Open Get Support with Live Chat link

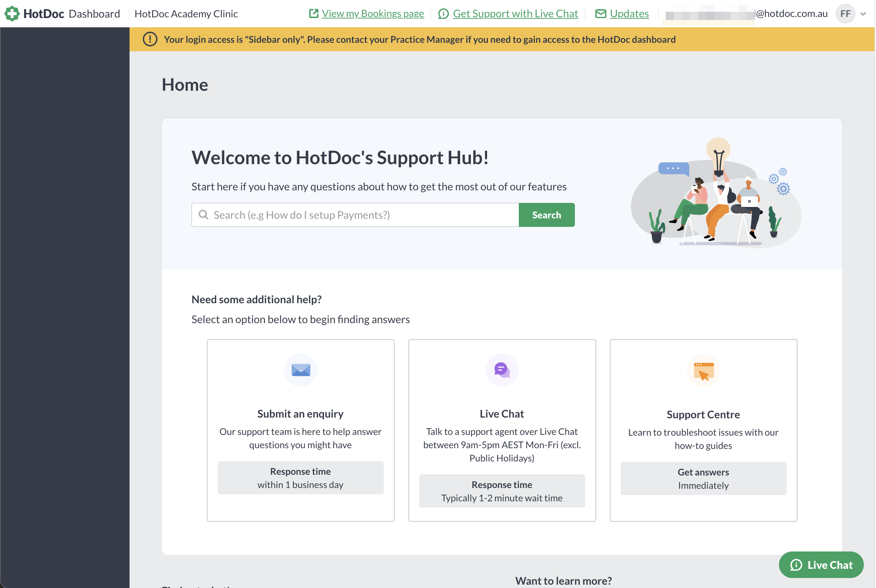[515, 14]
